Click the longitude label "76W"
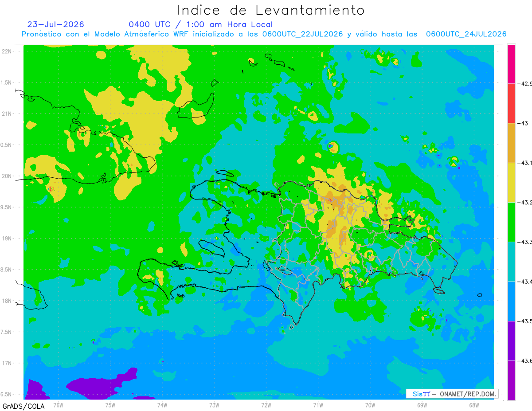Image resolution: width=532 pixels, height=411 pixels. (58, 405)
